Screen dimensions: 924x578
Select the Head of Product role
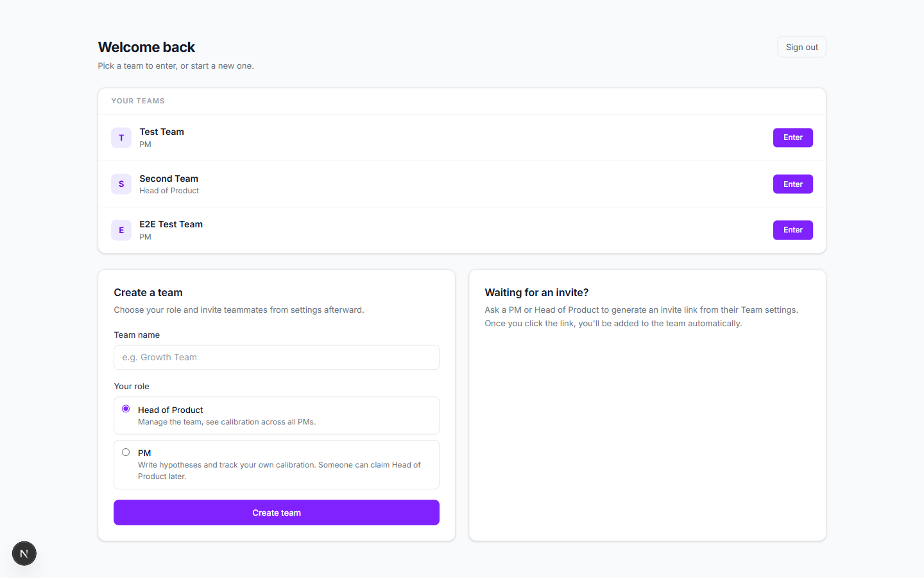tap(126, 409)
